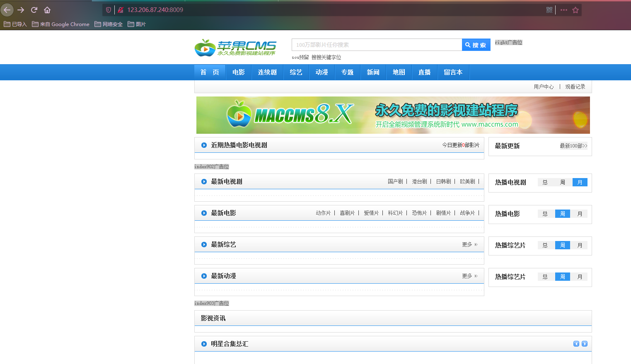Screen dimensions: 631x364
Task: Open the 港台剧 category link
Action: pyautogui.click(x=419, y=181)
